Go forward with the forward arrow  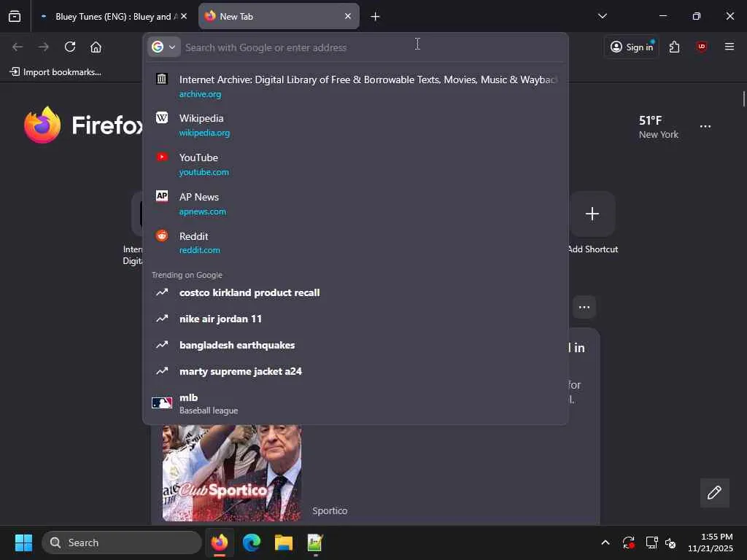[x=44, y=47]
